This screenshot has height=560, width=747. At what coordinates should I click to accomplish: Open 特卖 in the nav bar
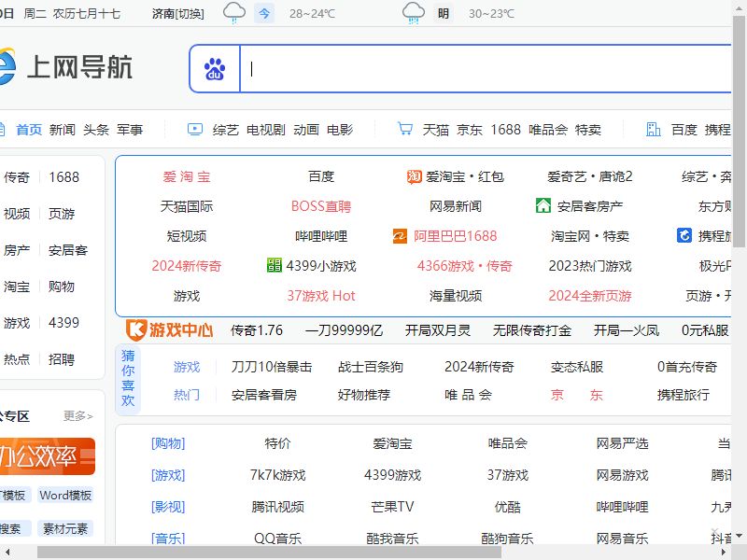point(588,130)
